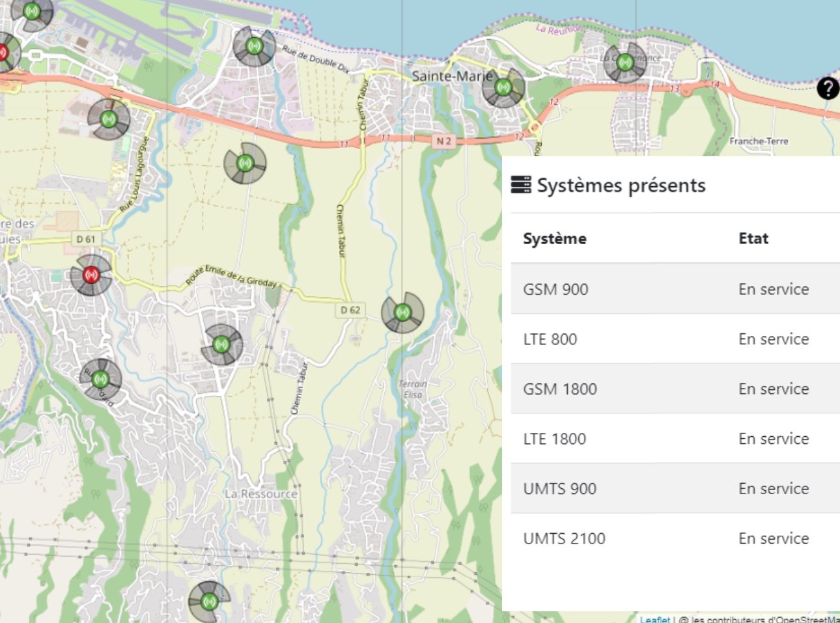Click the red antenna marker near D 61

[91, 275]
